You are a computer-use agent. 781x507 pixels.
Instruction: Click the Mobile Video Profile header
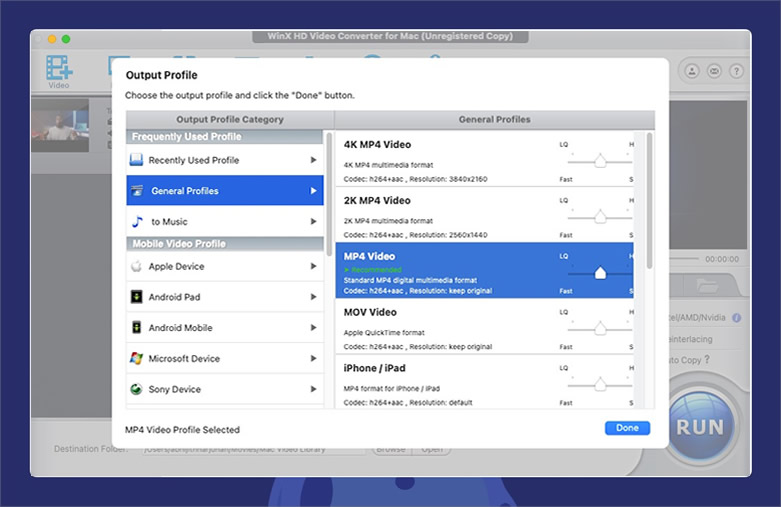[225, 244]
